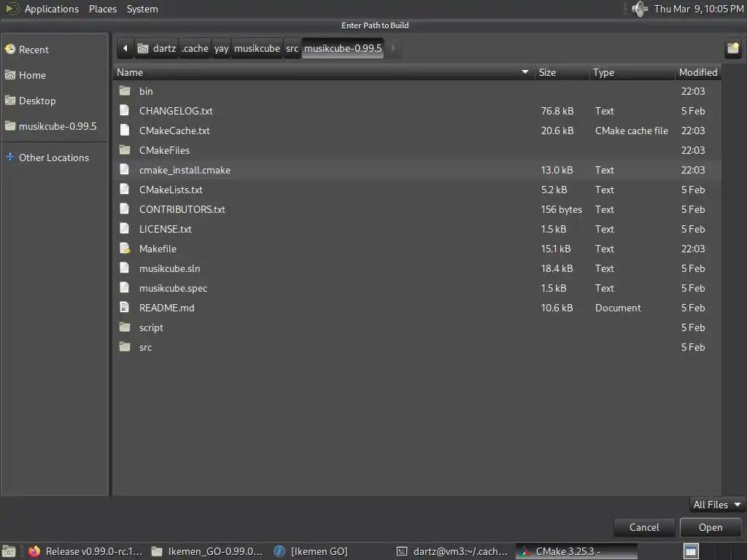The image size is (747, 560).
Task: Go to src in the path bar
Action: [x=292, y=48]
